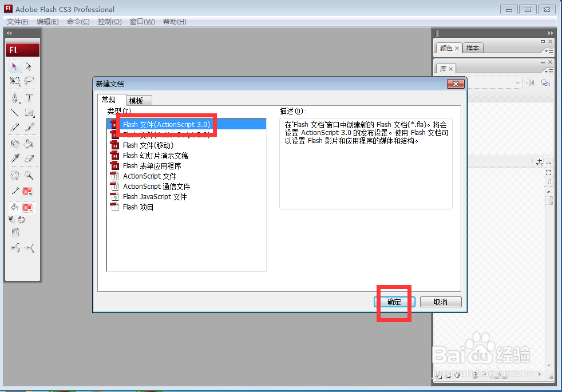The height and width of the screenshot is (392, 562).
Task: Pin the current library
Action: (x=531, y=83)
